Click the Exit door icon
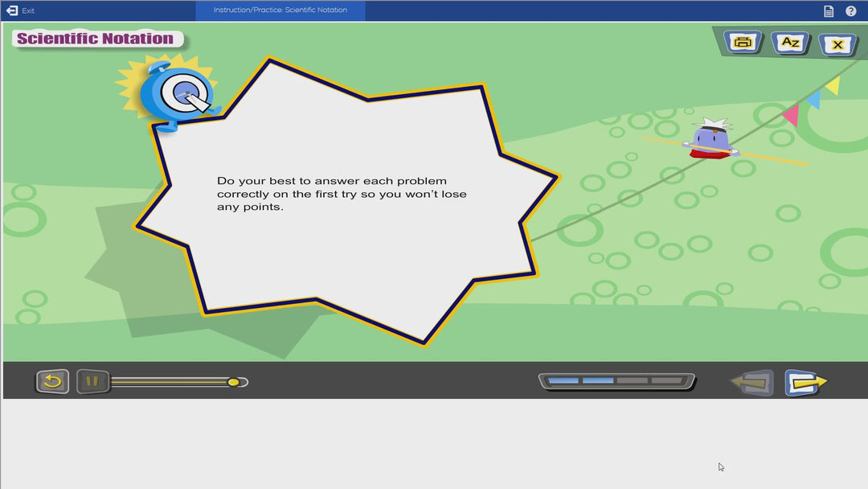Screen dimensions: 868x489 (12, 10)
